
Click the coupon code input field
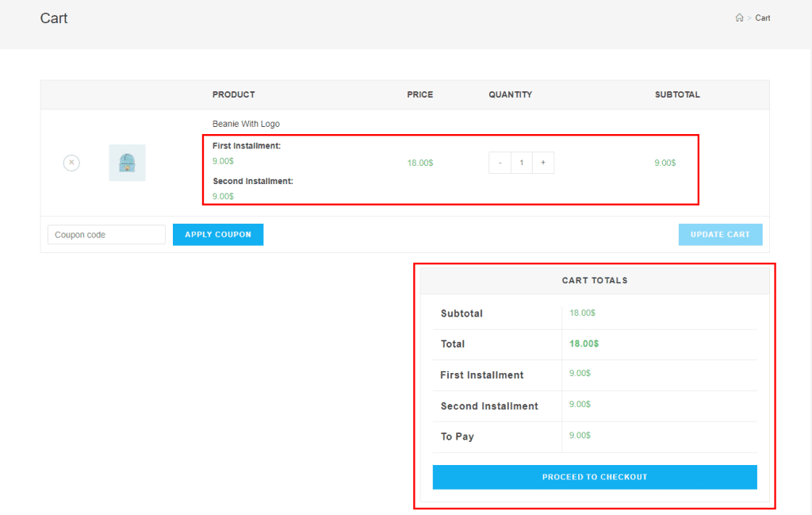click(105, 234)
